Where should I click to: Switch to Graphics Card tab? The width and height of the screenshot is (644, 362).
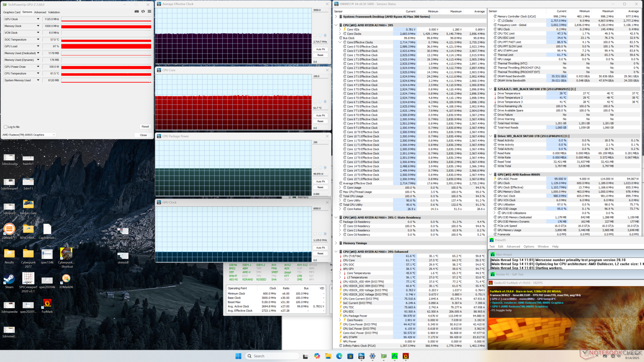point(11,12)
